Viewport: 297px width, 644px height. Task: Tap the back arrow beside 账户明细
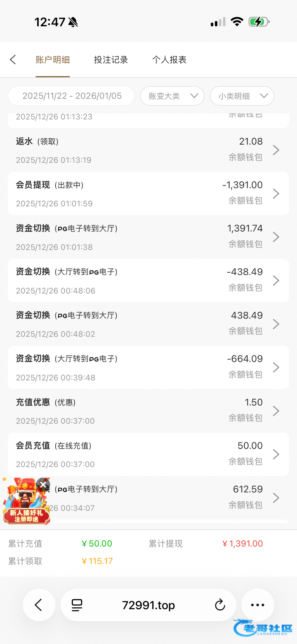pos(13,60)
